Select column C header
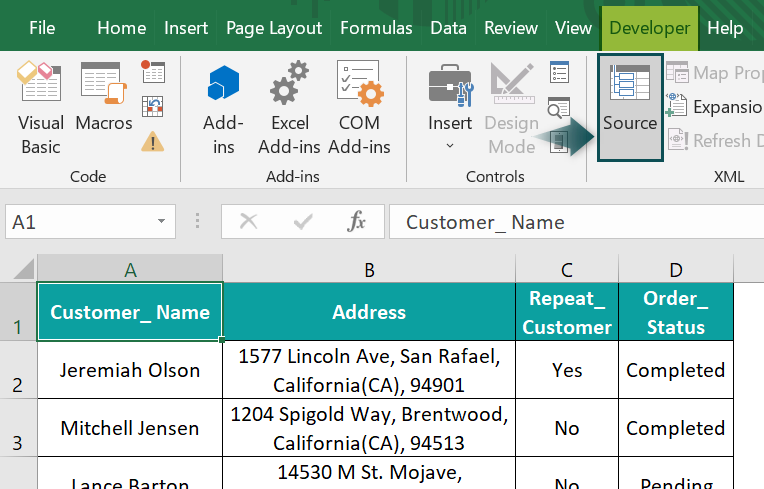The height and width of the screenshot is (489, 764). (567, 269)
